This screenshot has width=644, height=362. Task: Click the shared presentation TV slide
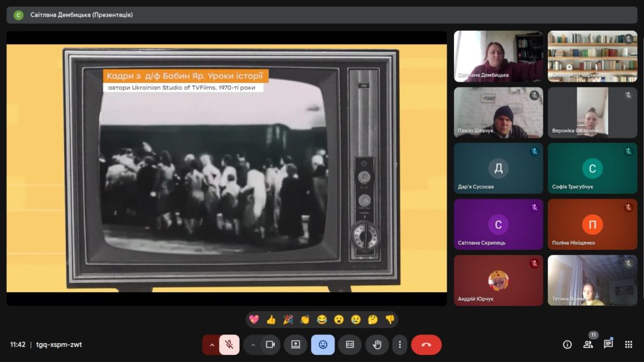pyautogui.click(x=226, y=168)
